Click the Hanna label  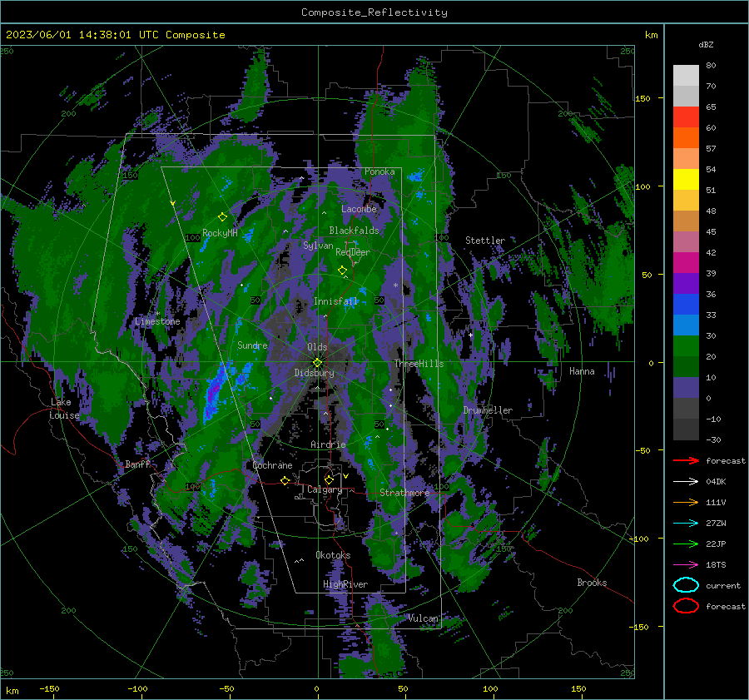[x=582, y=371]
